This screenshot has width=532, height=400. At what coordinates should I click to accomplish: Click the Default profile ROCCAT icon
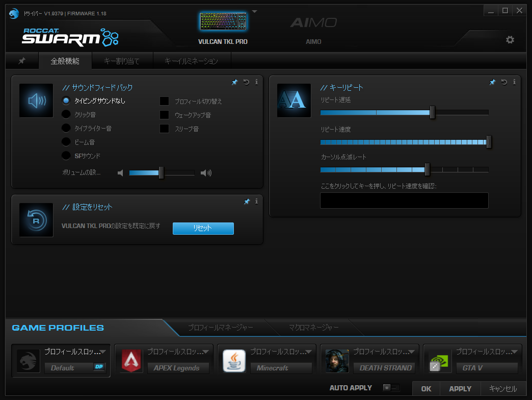[x=28, y=361]
